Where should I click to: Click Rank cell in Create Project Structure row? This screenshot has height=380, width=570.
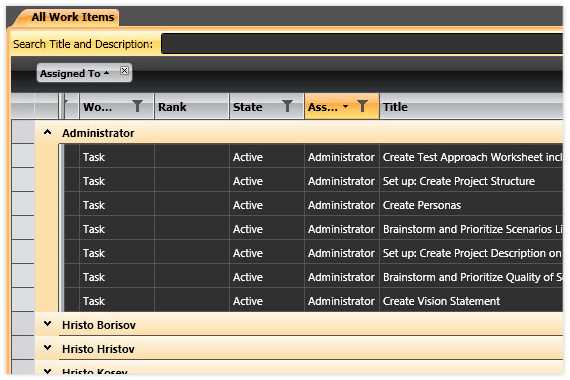click(192, 181)
